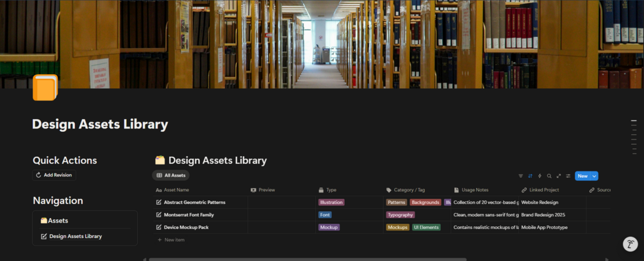Open the link icon in the Linked Project header
The width and height of the screenshot is (644, 261).
click(x=524, y=190)
